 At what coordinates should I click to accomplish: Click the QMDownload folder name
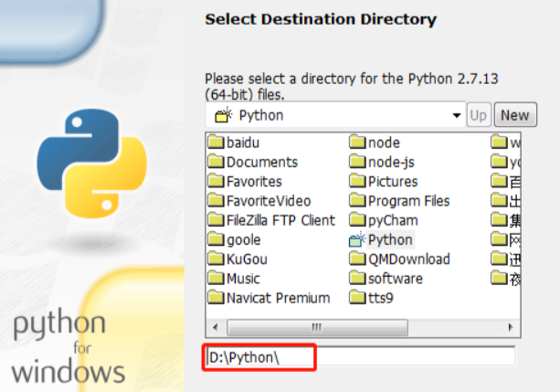[x=409, y=260]
